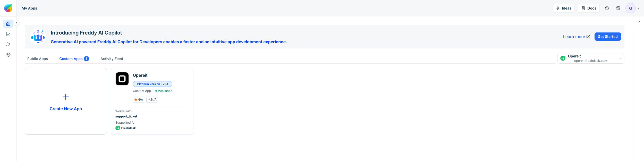Click the Freddy AI Copilot robot icon
644x161 pixels.
(38, 37)
